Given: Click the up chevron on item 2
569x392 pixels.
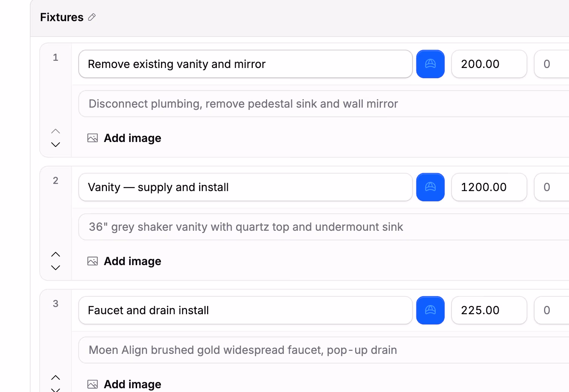Looking at the screenshot, I should (56, 254).
